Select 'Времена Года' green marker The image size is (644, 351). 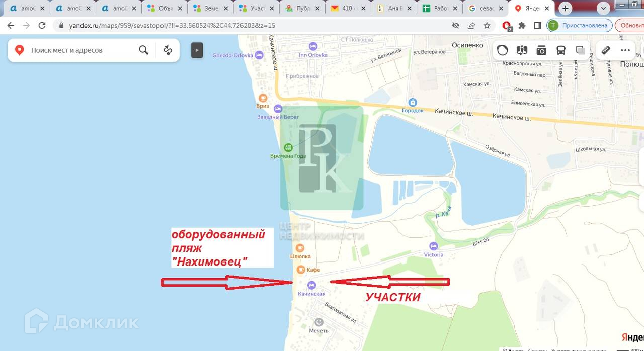pos(288,147)
